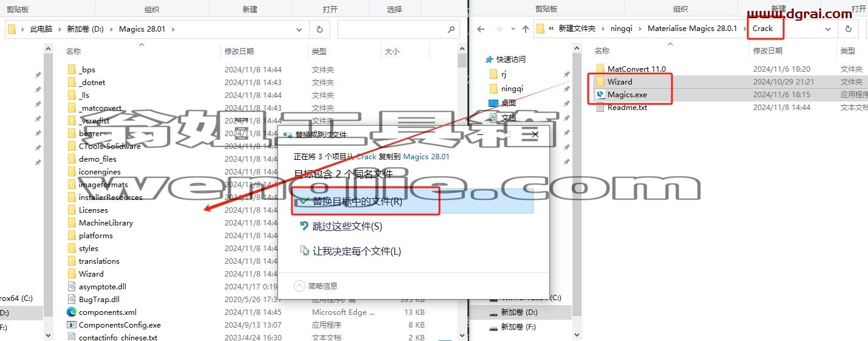Select installerResources folder name
The image size is (868, 341).
[x=110, y=197]
